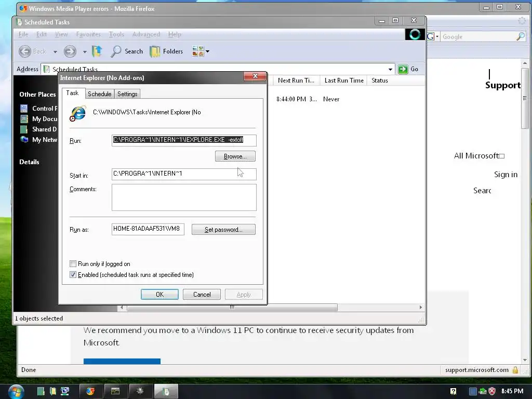532x399 pixels.
Task: Sort by Next Run Time column
Action: coord(296,81)
